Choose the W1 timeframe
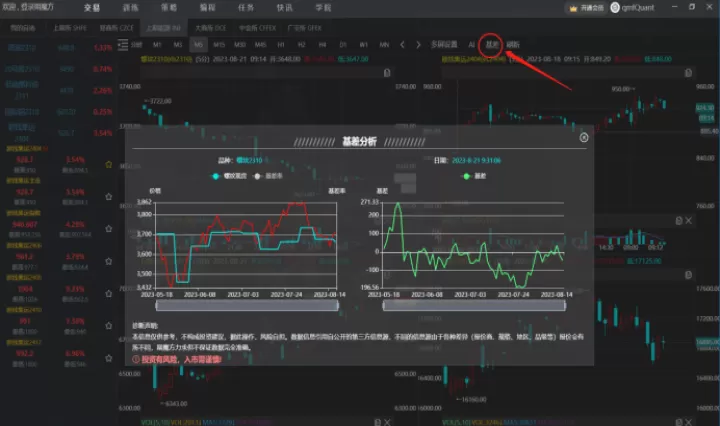Image resolution: width=720 pixels, height=426 pixels. pyautogui.click(x=364, y=45)
